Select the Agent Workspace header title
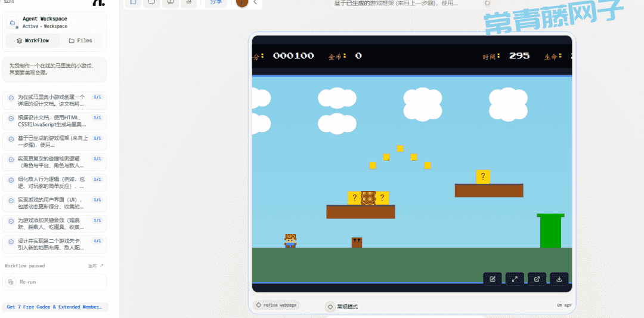The image size is (644, 318). (x=45, y=19)
